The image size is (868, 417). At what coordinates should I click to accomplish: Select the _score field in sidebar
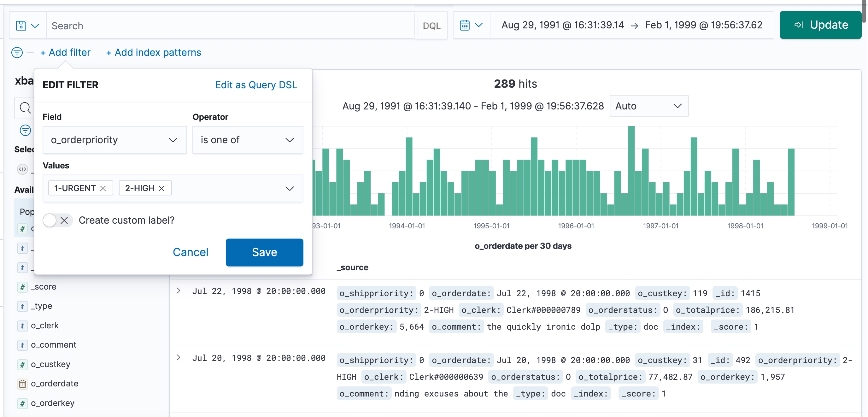tap(44, 287)
